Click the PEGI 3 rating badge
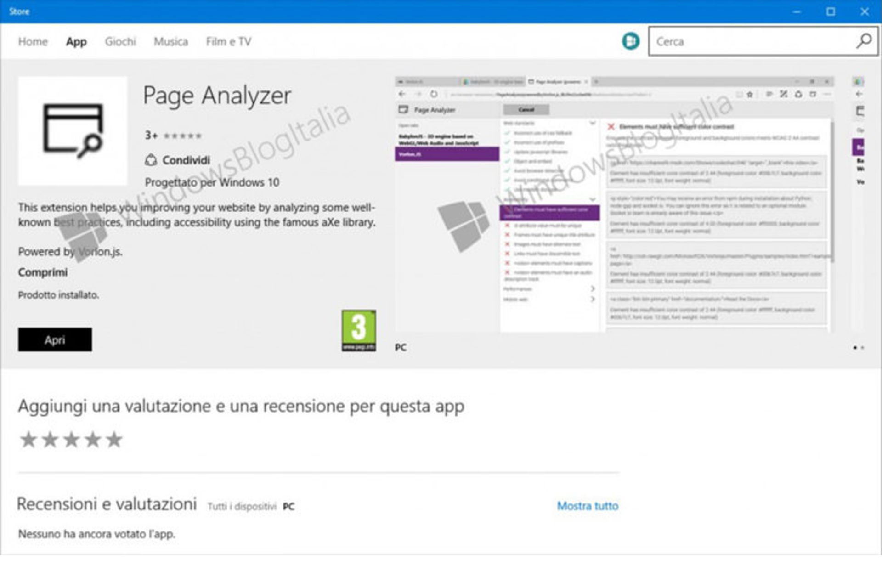Viewport: 882px width, 588px height. click(358, 330)
